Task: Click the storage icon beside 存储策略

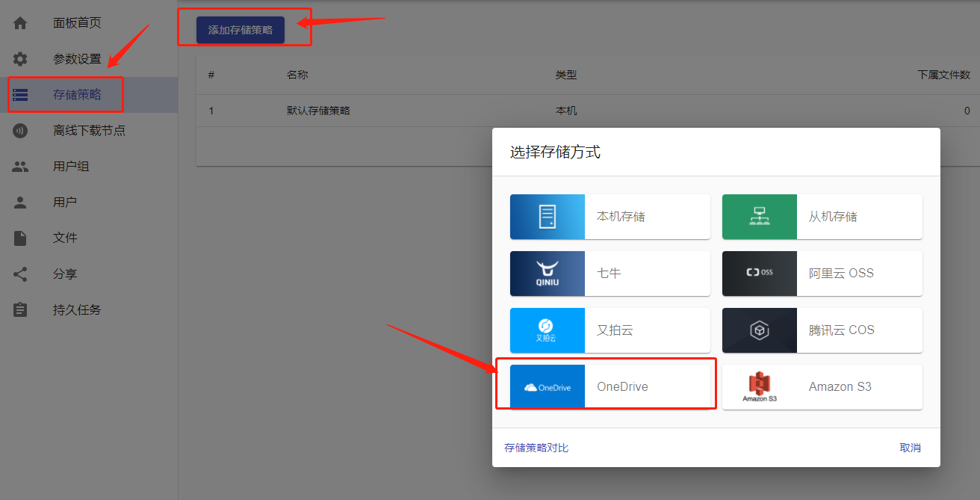Action: (x=20, y=95)
